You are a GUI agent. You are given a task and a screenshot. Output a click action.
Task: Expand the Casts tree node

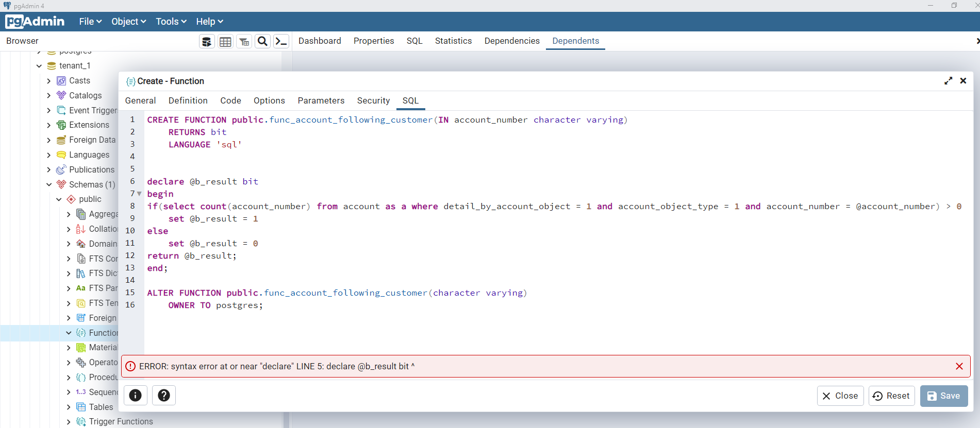[x=49, y=81]
